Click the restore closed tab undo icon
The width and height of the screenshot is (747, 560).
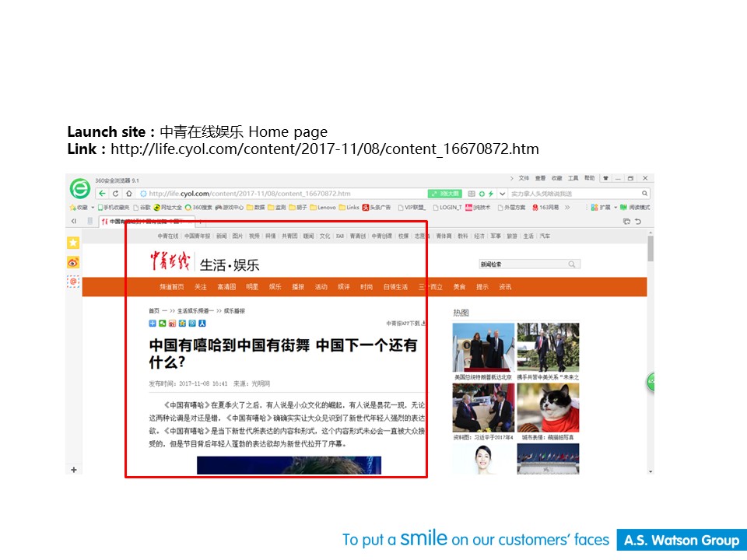[x=639, y=222]
